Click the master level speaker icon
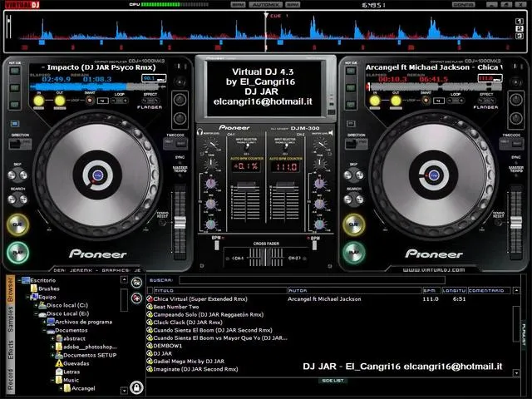532x399 pixels. 331,133
